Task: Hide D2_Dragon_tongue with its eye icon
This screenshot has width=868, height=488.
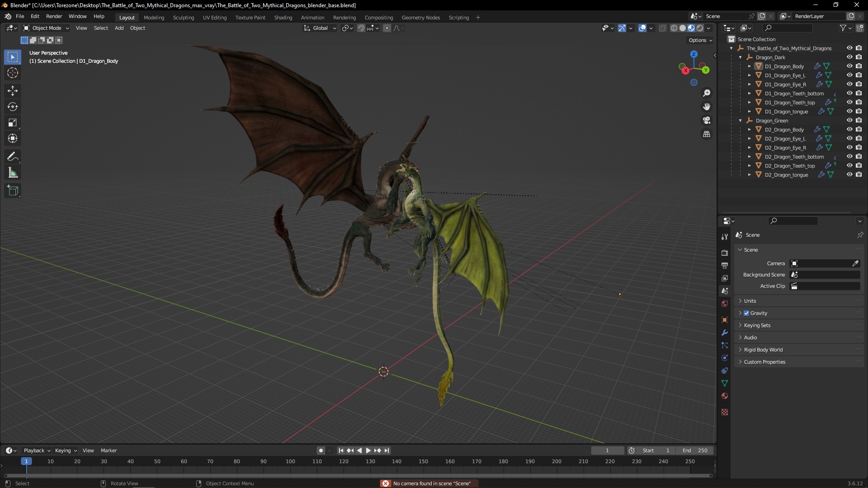Action: (849, 174)
